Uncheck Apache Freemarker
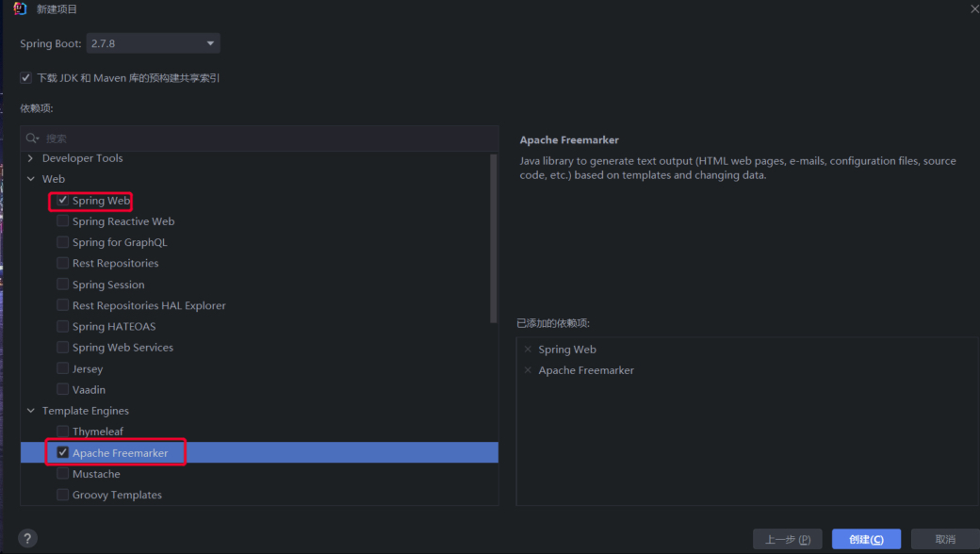 point(62,452)
